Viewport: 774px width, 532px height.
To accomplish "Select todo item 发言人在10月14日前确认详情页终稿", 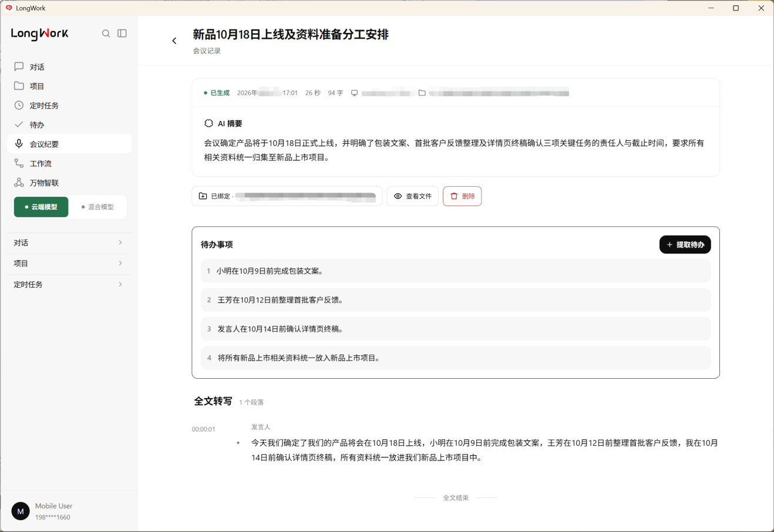I will tap(456, 329).
